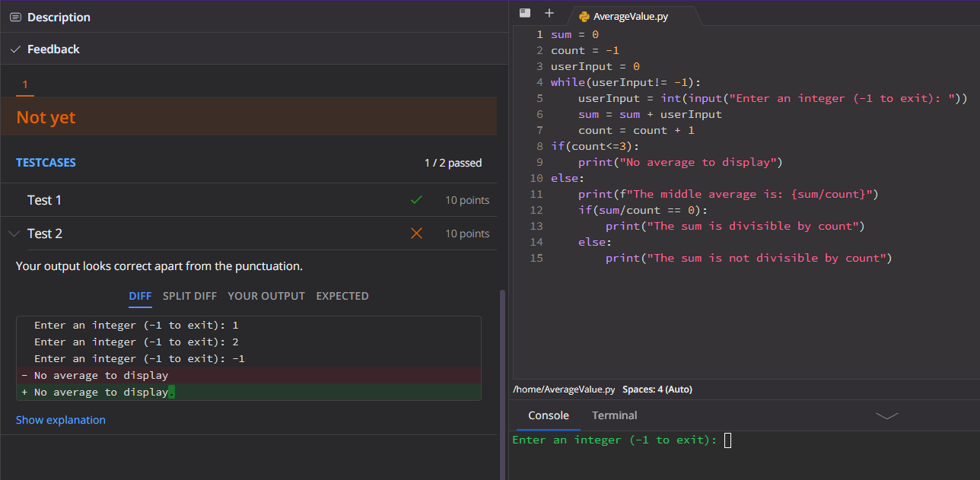
Task: Collapse the Test 2 row chevron
Action: pos(14,234)
